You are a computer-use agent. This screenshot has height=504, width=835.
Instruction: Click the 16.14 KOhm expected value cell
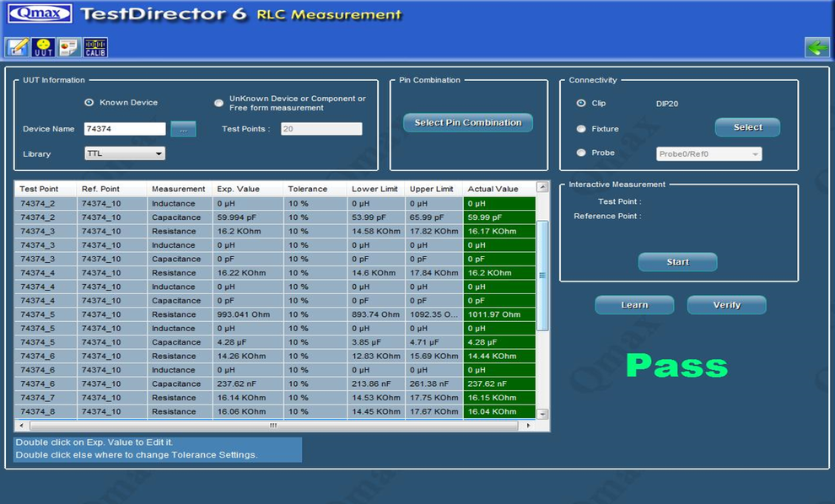coord(248,398)
